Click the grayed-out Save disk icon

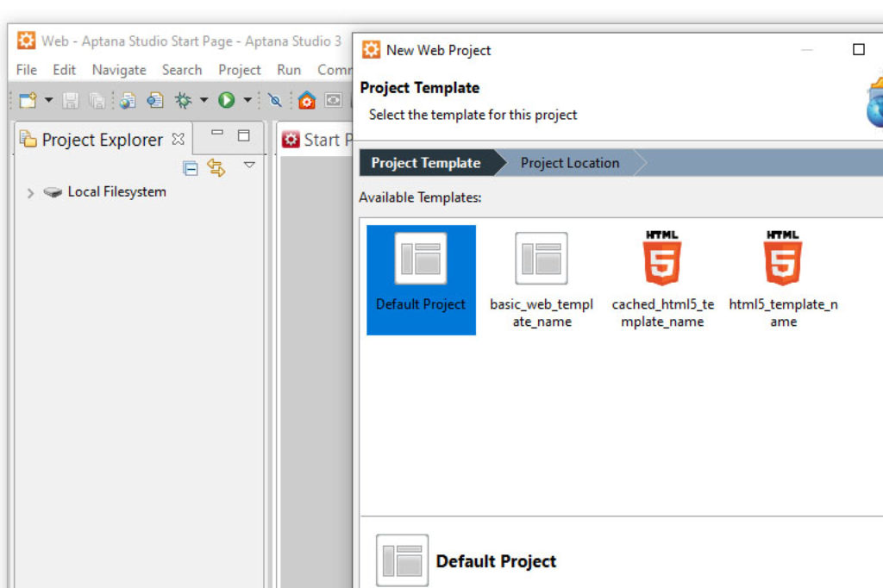pyautogui.click(x=71, y=101)
